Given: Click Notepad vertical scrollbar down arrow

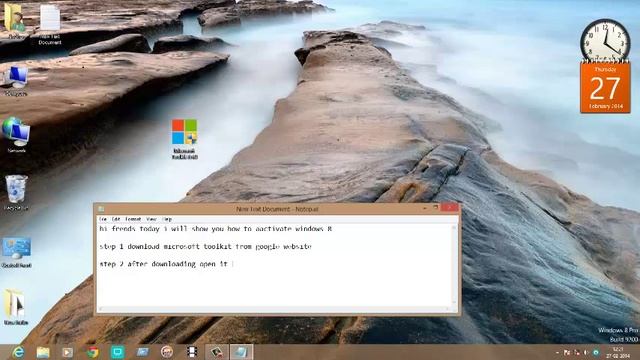Looking at the screenshot, I should click(x=454, y=303).
